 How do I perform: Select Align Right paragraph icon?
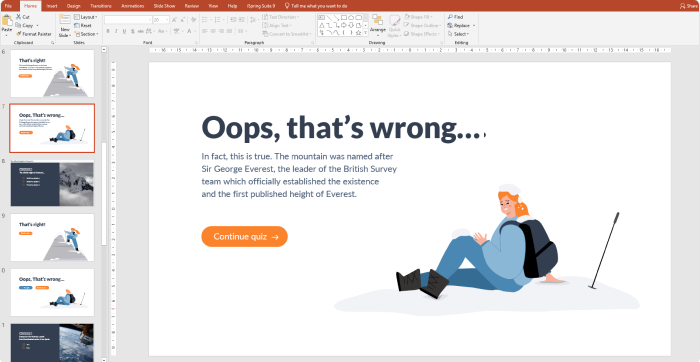(x=221, y=31)
